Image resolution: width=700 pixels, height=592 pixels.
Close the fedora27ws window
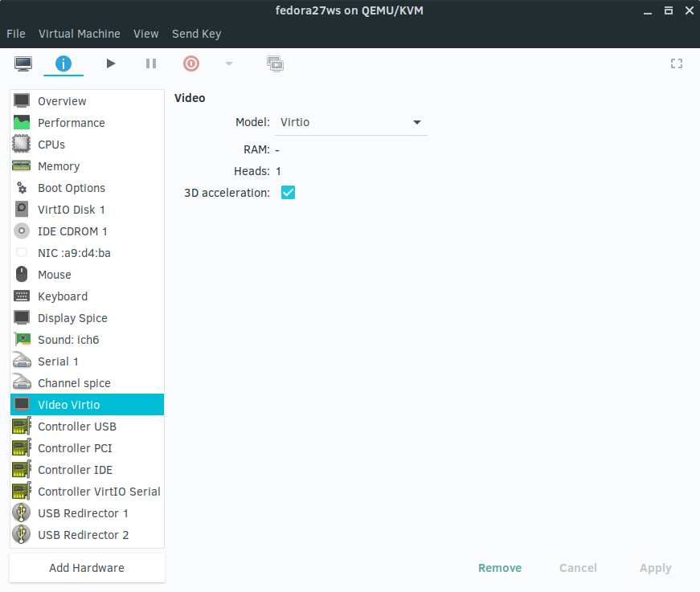[x=690, y=10]
